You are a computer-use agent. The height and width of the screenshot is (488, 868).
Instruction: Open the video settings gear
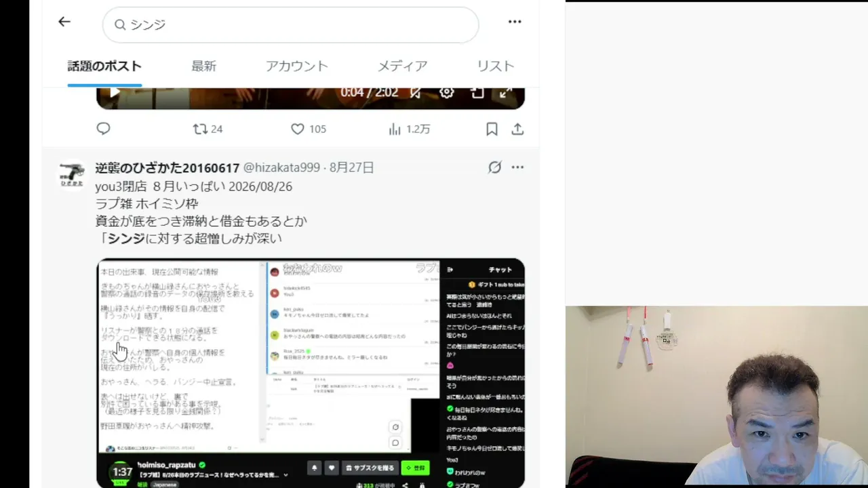[446, 92]
